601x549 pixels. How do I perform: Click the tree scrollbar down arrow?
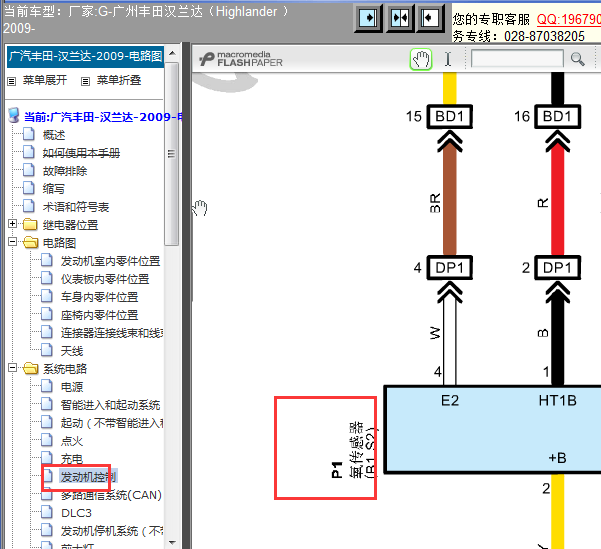click(172, 542)
